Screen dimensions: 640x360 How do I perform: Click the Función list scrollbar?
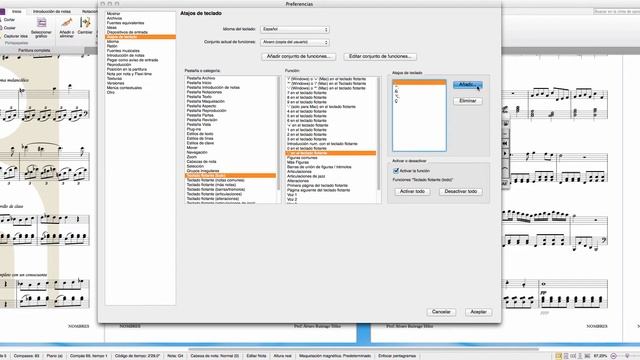pyautogui.click(x=379, y=134)
